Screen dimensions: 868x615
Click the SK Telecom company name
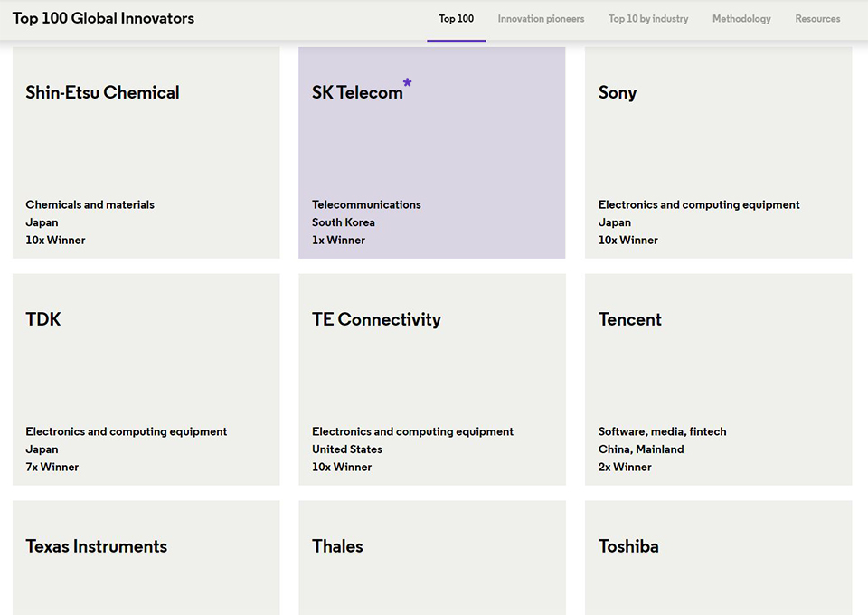click(357, 93)
